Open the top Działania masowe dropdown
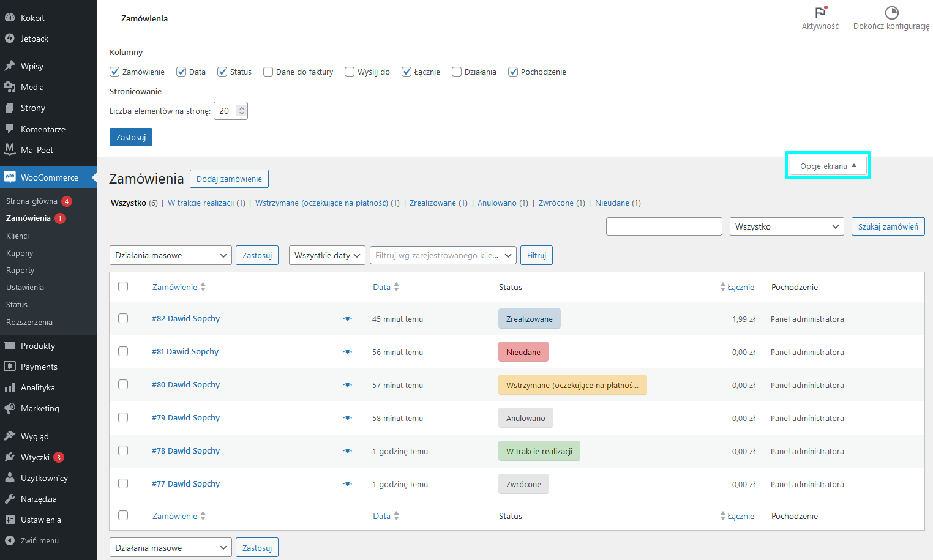This screenshot has height=560, width=933. click(170, 255)
